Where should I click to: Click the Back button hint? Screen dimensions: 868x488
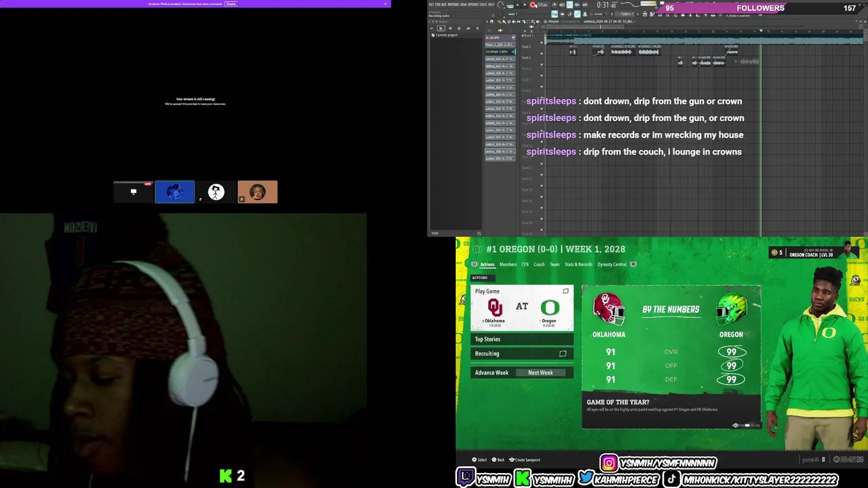[498, 460]
